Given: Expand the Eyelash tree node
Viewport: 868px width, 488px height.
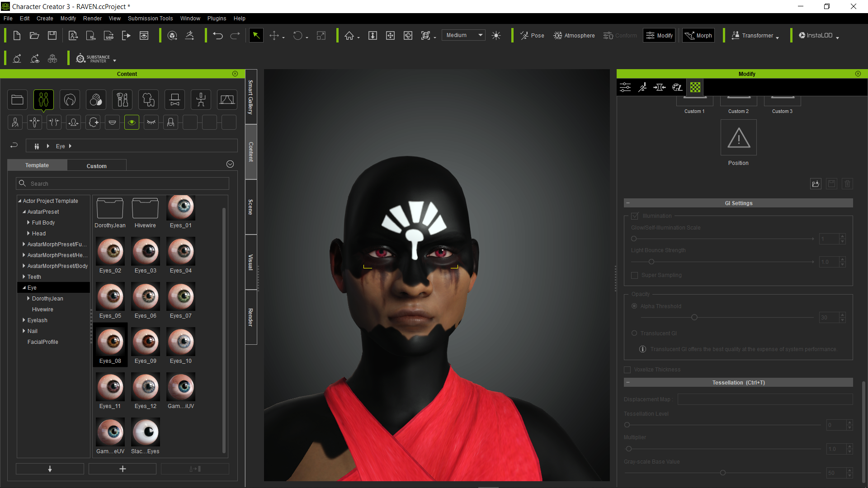Looking at the screenshot, I should coord(24,320).
